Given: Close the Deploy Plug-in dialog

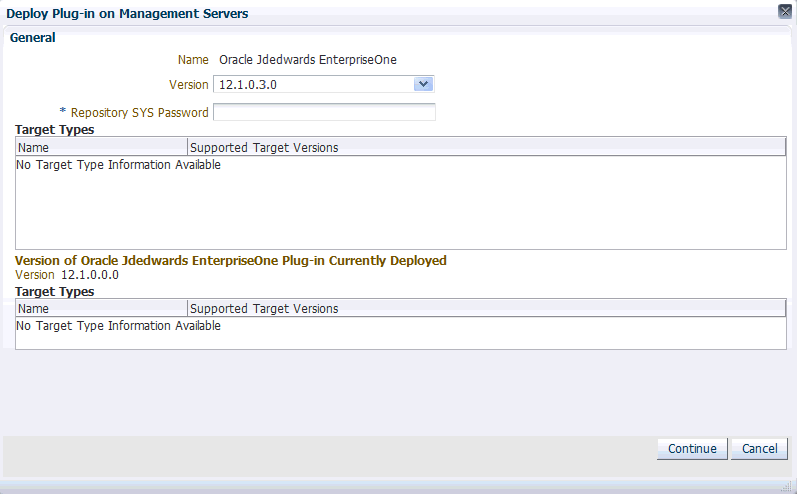Looking at the screenshot, I should point(785,11).
